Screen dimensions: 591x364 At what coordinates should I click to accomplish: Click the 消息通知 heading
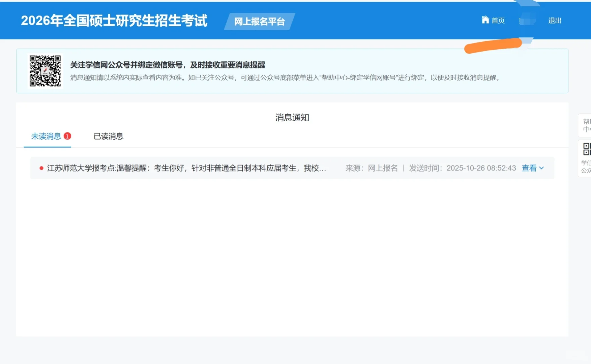pyautogui.click(x=292, y=118)
